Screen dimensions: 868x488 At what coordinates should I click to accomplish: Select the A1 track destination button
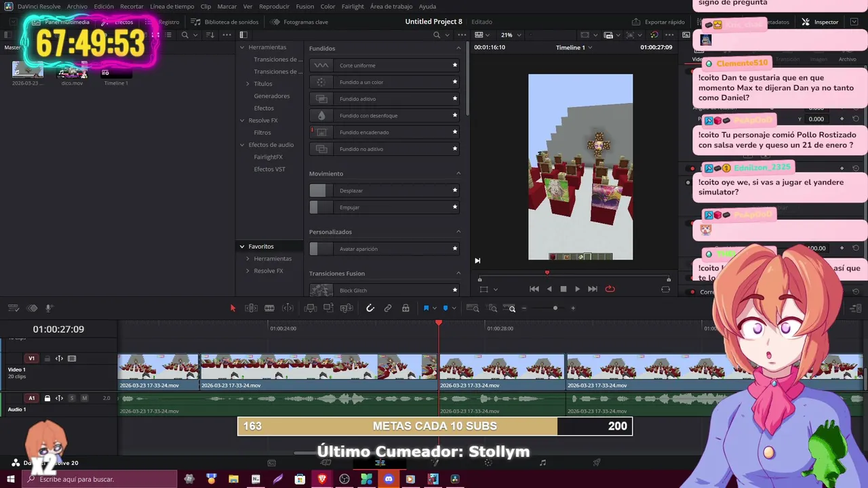[31, 398]
